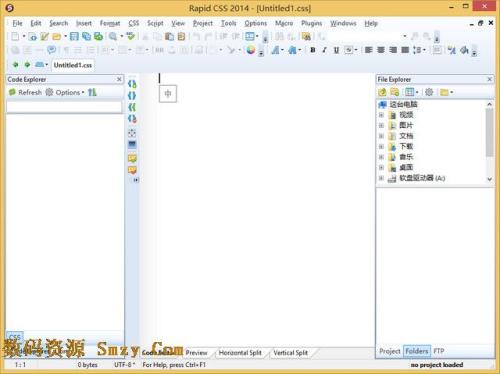Viewport: 500px width, 374px height.
Task: Click the double-brace icon in the vertical bar
Action: [132, 107]
